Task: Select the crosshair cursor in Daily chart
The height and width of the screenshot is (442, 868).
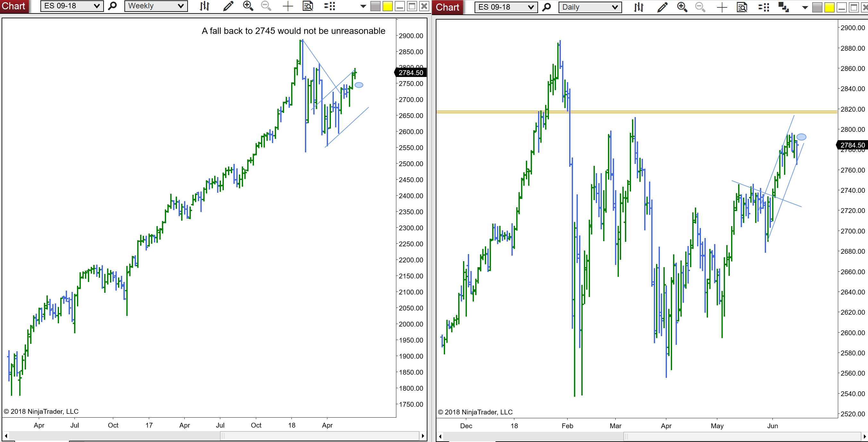Action: pyautogui.click(x=722, y=7)
